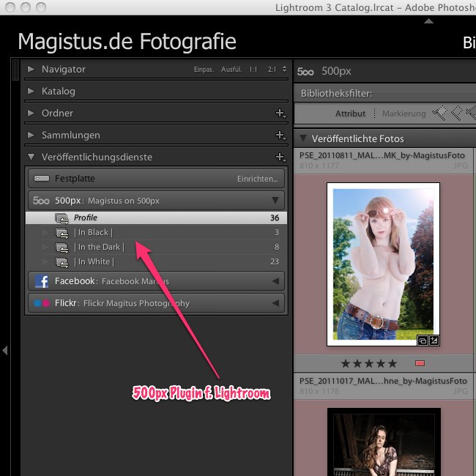Screen dimensions: 476x476
Task: Click the first flag filter icon next to Markierung
Action: click(x=439, y=114)
